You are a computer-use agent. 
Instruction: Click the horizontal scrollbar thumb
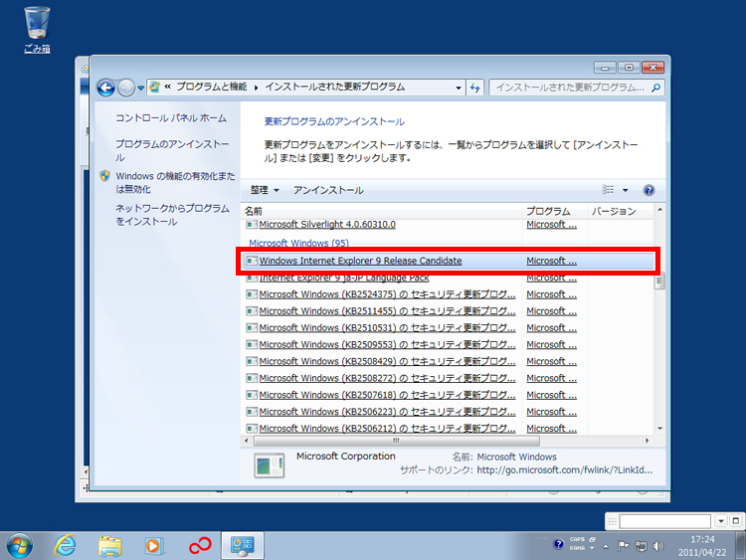coord(396,441)
